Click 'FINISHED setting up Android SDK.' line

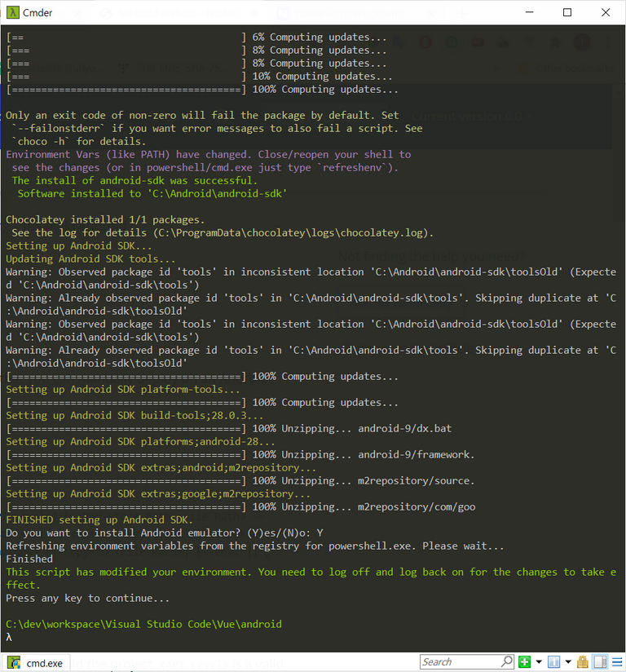[x=99, y=519]
